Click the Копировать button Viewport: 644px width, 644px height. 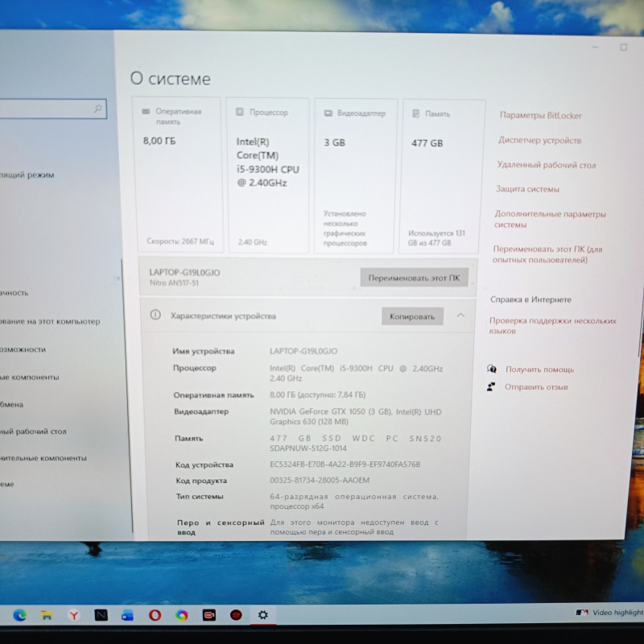[412, 316]
